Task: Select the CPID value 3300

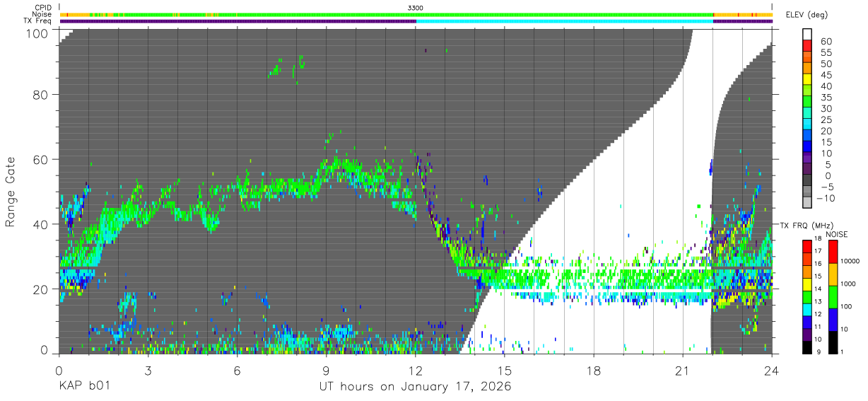Action: [416, 7]
